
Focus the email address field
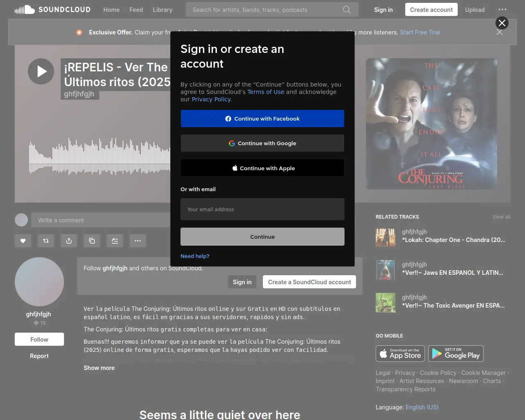262,209
